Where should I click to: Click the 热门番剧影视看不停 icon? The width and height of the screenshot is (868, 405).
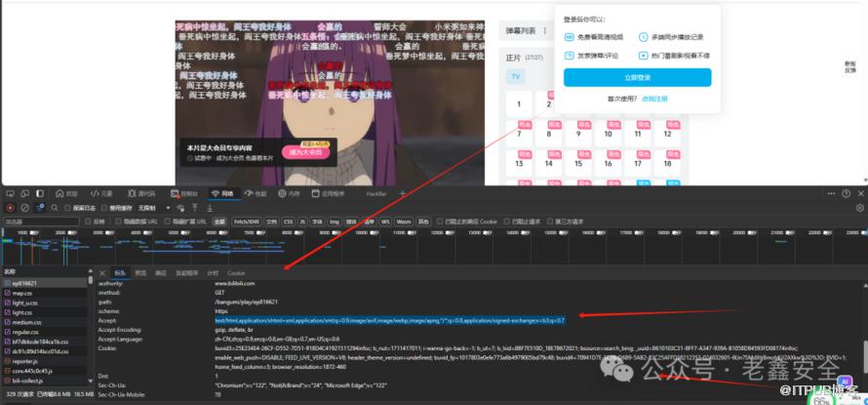(x=644, y=56)
